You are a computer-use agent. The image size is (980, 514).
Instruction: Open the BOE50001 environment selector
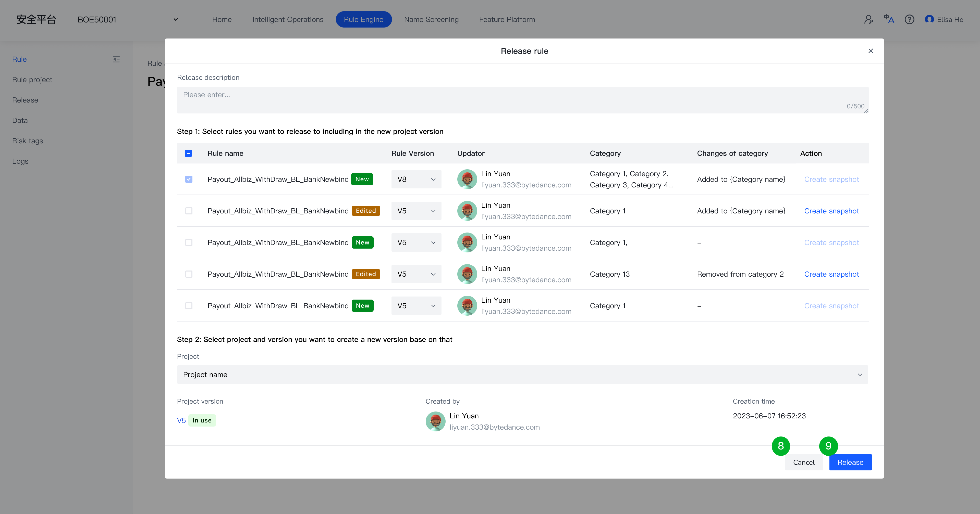pyautogui.click(x=128, y=19)
